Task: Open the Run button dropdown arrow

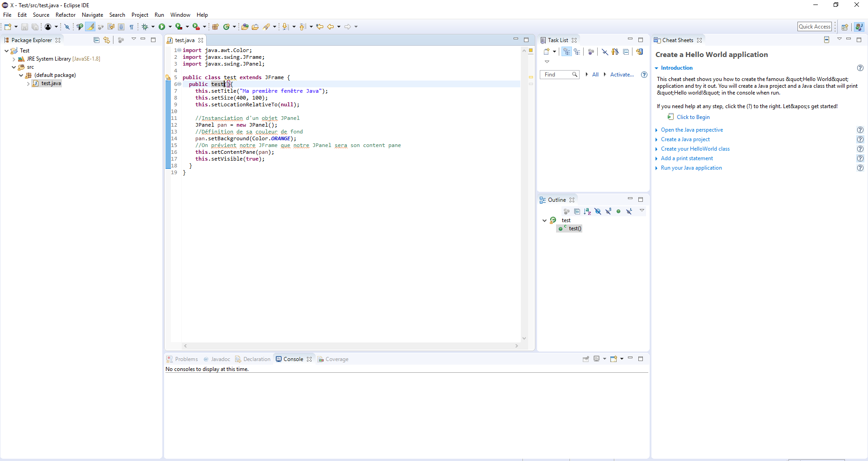Action: 170,27
